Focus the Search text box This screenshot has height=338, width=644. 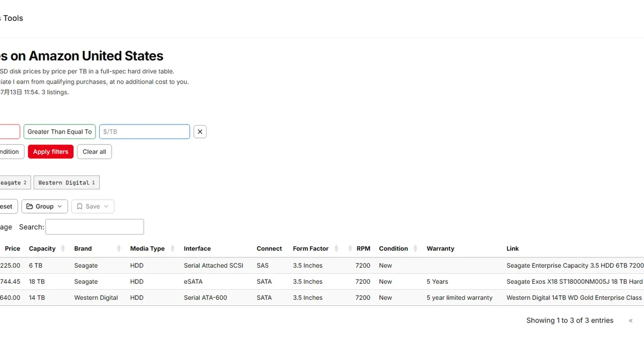pos(94,227)
